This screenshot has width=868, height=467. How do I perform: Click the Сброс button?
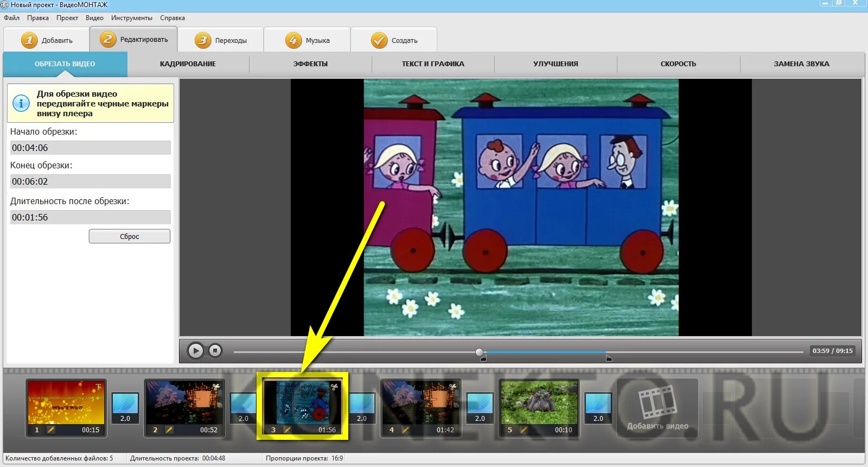point(130,236)
